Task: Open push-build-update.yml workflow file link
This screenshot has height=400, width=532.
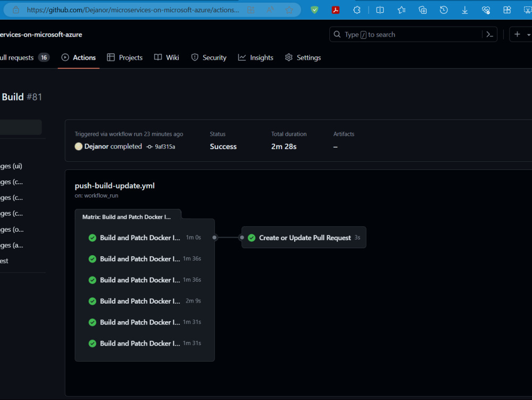Action: point(115,186)
